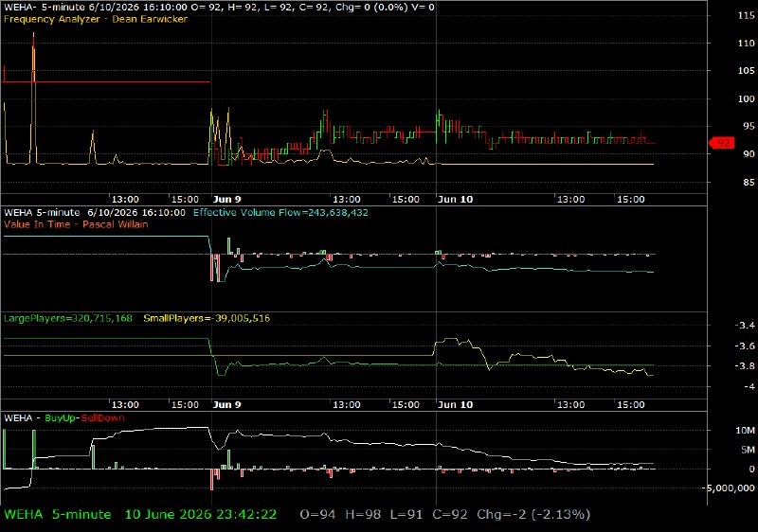The width and height of the screenshot is (758, 532).
Task: Click the 'LargePlayers=320,715,168' value
Action: [x=68, y=318]
